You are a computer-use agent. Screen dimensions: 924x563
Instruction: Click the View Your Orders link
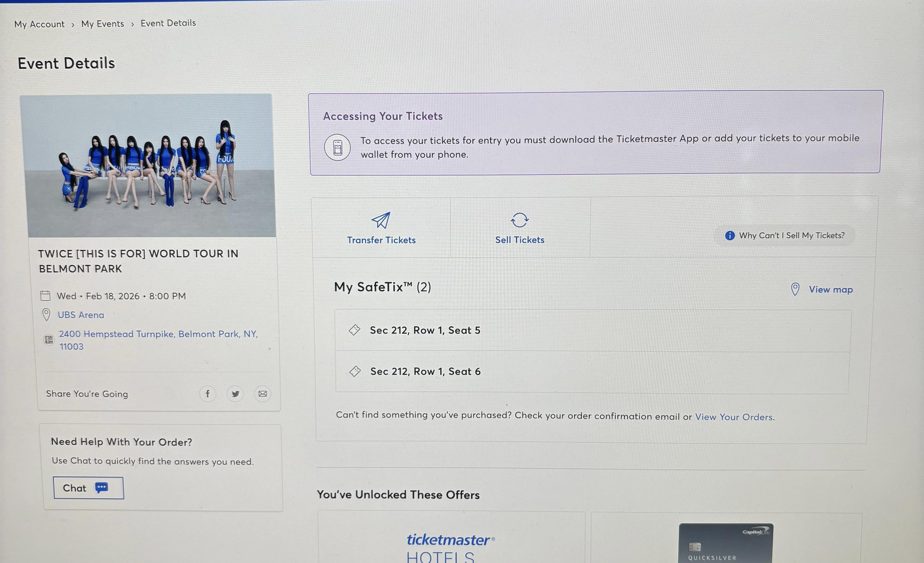(x=734, y=417)
